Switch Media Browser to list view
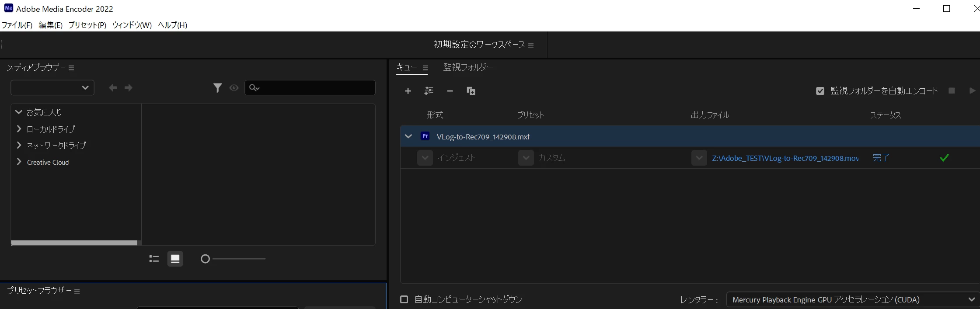Screen dimensions: 980x309 (154, 259)
